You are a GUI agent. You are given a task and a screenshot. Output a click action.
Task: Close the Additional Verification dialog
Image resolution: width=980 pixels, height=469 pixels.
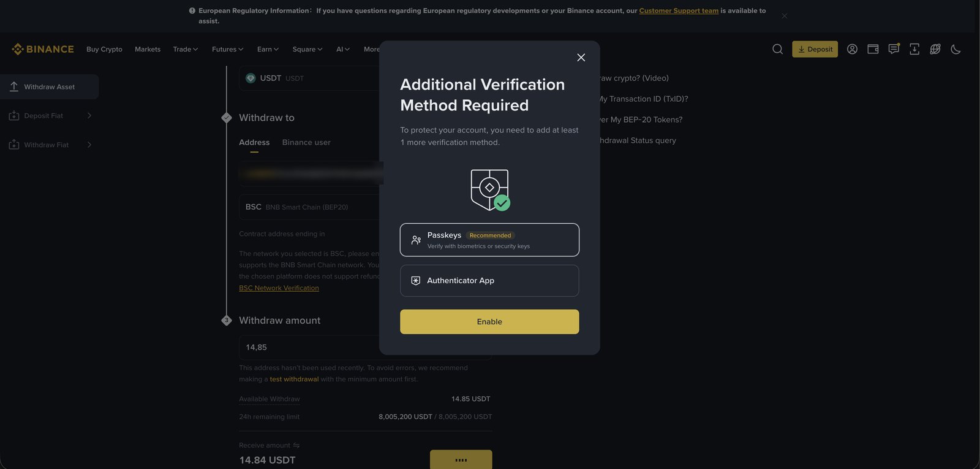click(x=581, y=58)
